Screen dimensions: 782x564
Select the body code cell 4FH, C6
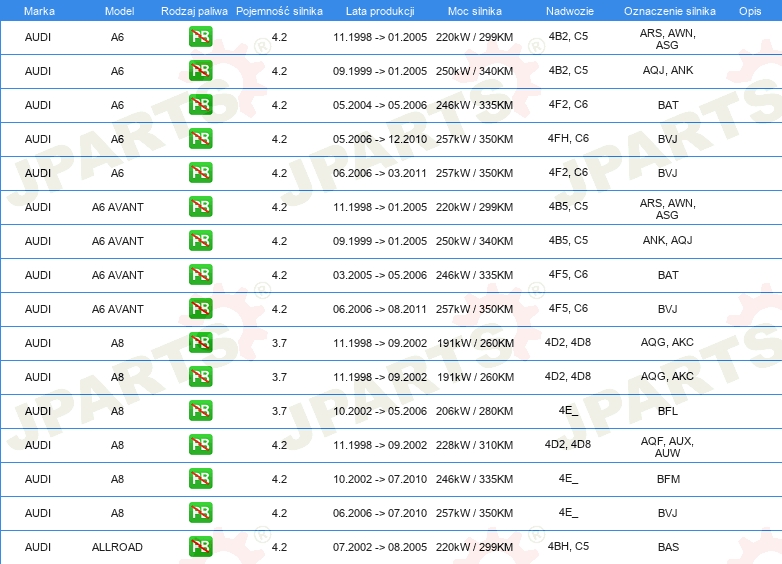568,138
